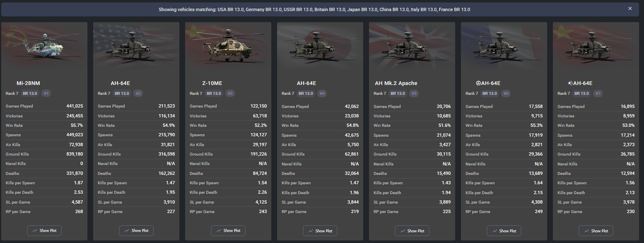Open the Mi-28NM helicopter thumbnail
Screen dimensions: 644x243
(44, 47)
